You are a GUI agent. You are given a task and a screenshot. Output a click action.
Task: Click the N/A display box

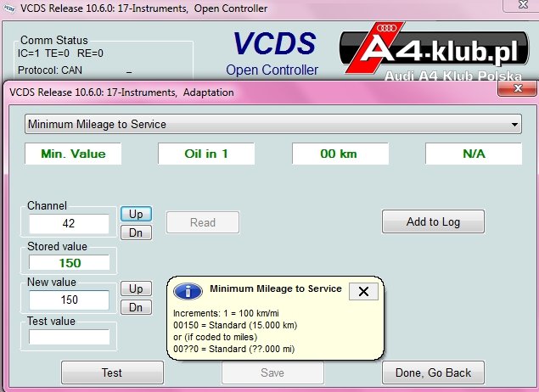[474, 154]
